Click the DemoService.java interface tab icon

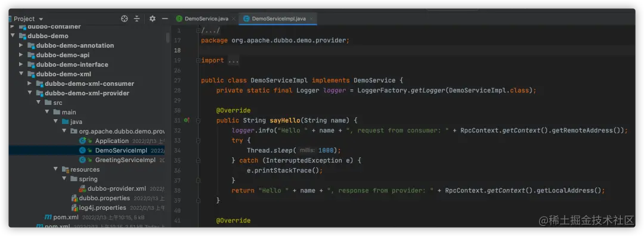[179, 19]
